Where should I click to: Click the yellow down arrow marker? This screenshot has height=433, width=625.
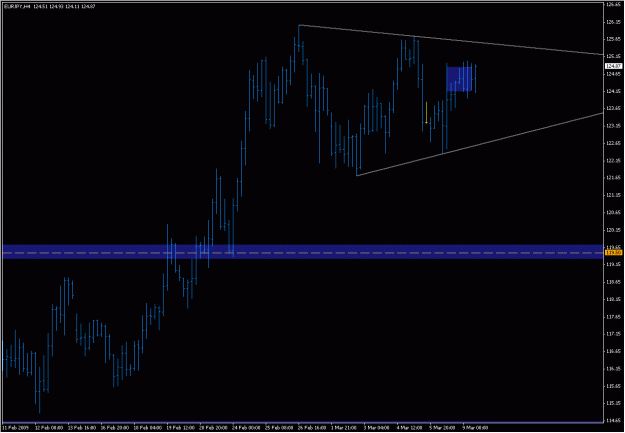point(426,113)
